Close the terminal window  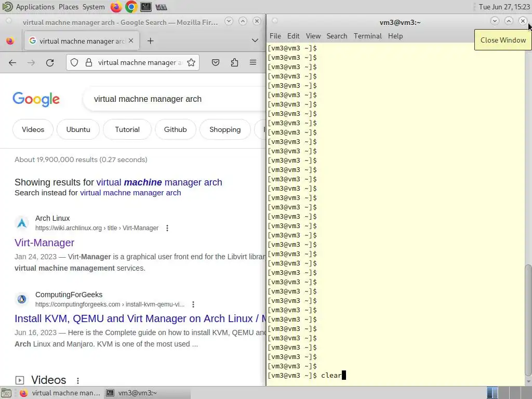point(523,21)
